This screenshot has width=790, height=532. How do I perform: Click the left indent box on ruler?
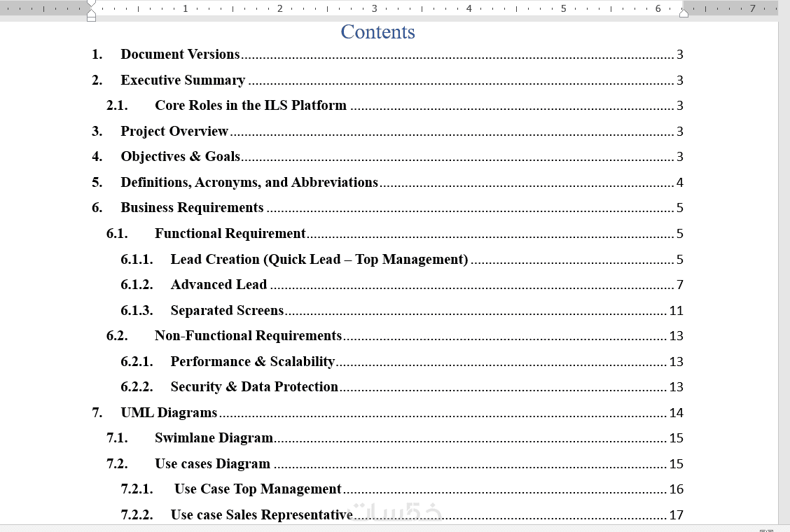click(x=91, y=18)
